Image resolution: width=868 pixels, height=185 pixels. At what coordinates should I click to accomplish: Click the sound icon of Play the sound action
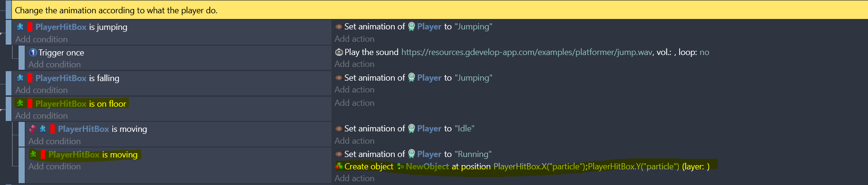pos(339,52)
